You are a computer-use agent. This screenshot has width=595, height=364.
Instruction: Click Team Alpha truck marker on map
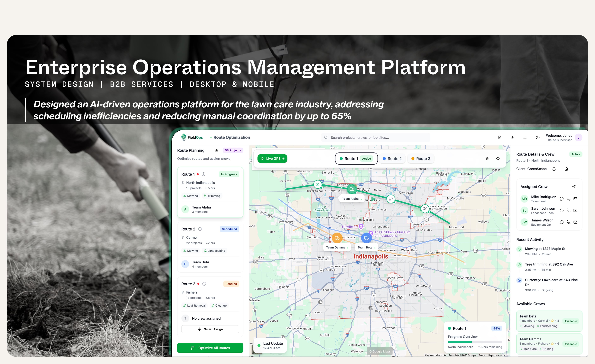coord(352,189)
